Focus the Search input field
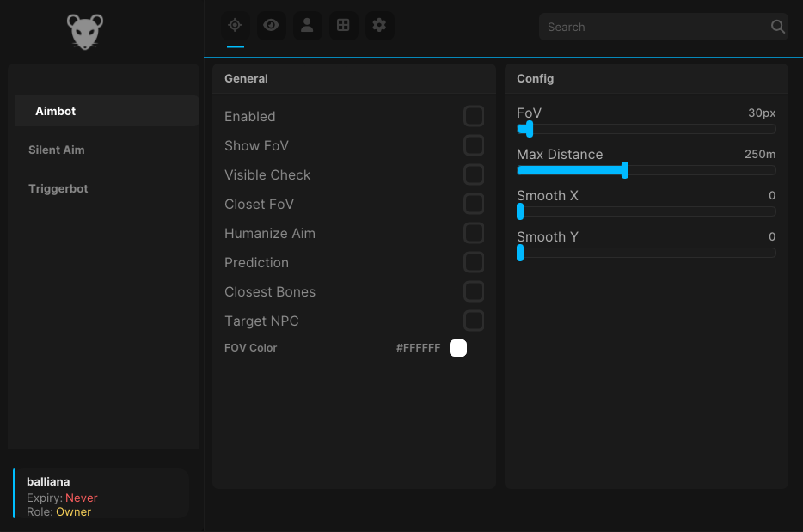 [x=655, y=27]
